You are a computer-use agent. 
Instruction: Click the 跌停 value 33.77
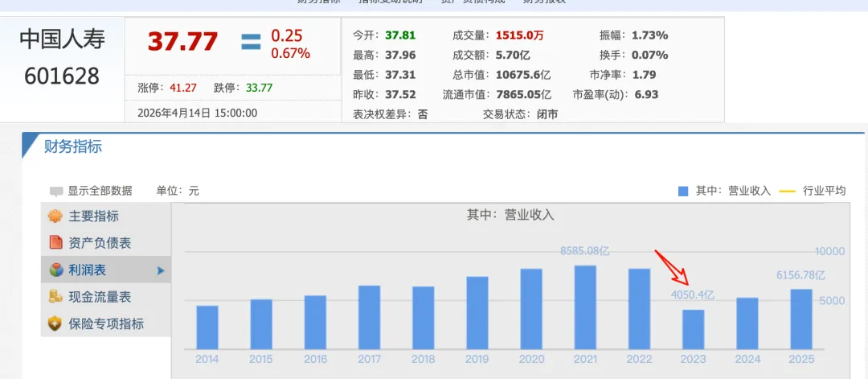click(259, 88)
